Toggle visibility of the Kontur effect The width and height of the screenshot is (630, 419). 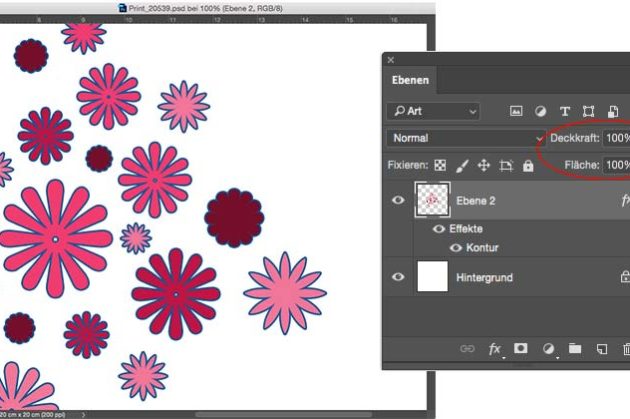[456, 247]
